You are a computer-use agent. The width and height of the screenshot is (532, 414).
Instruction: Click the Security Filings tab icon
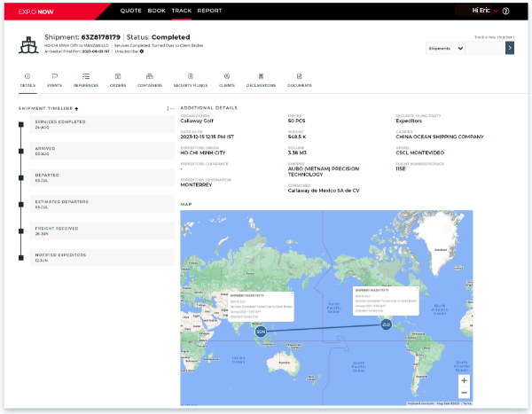click(x=190, y=76)
